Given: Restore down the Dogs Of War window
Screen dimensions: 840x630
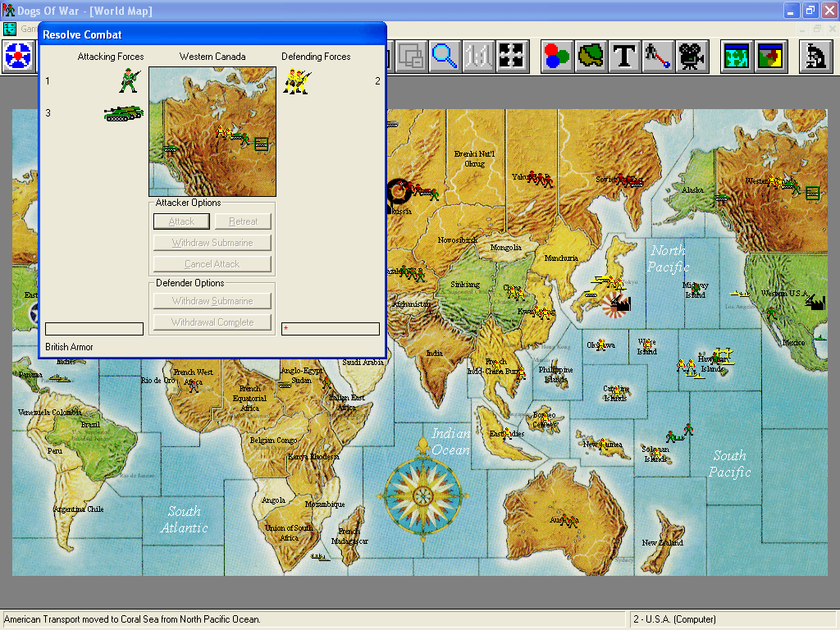Looking at the screenshot, I should click(x=810, y=10).
